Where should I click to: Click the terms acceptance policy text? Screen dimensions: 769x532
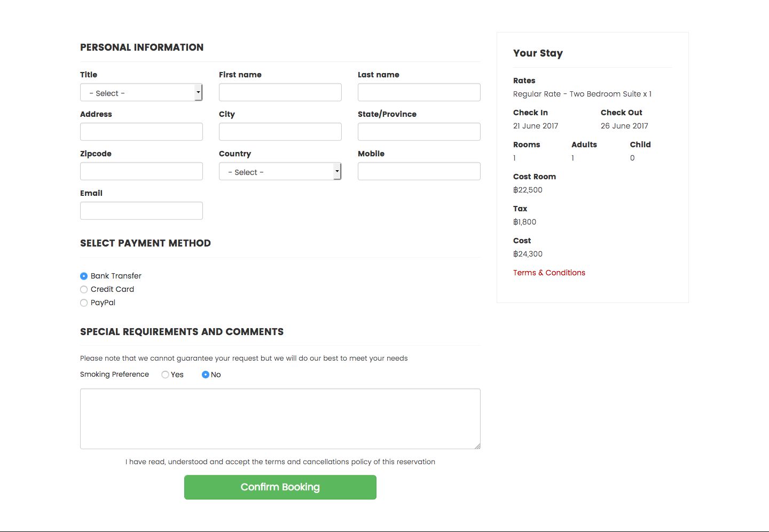pyautogui.click(x=280, y=462)
